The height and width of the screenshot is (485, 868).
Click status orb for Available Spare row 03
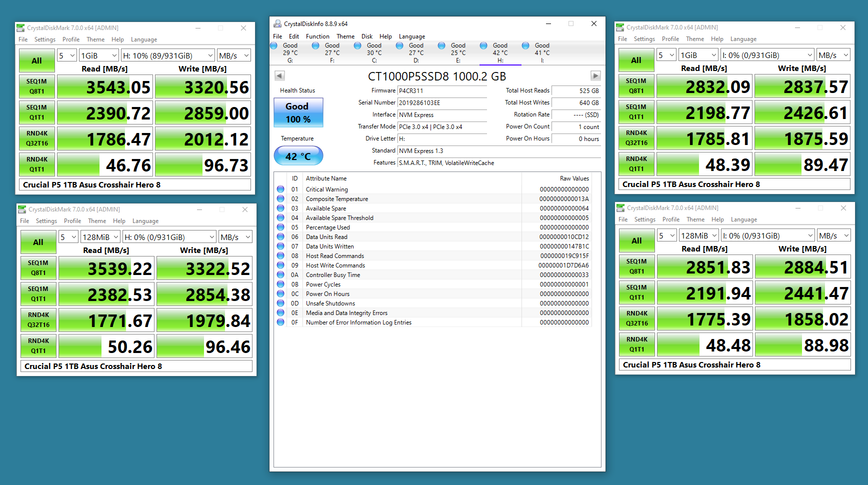click(x=280, y=208)
